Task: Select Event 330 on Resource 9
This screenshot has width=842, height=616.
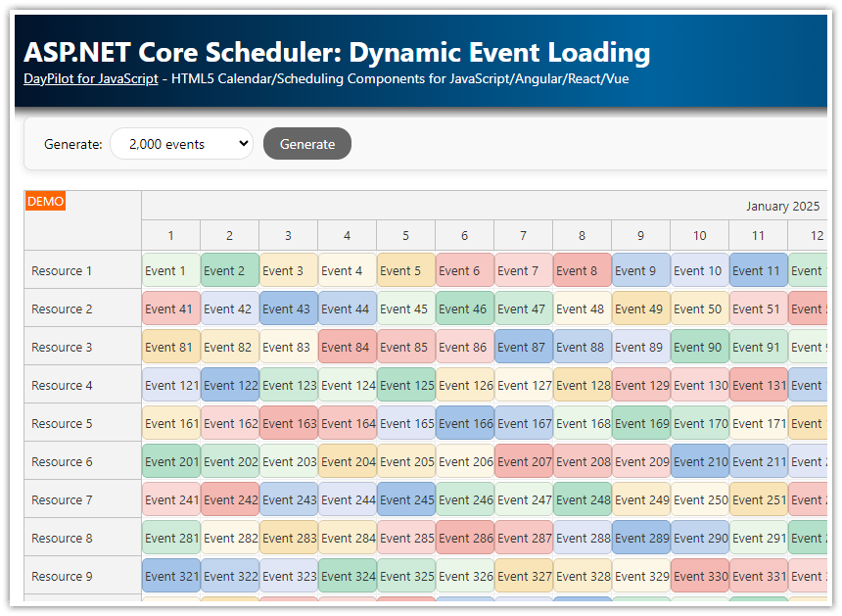Action: (x=699, y=576)
